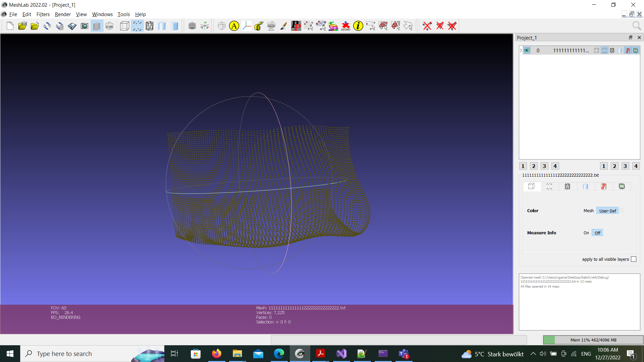This screenshot has width=644, height=362.
Task: Open the Help menu
Action: [x=140, y=14]
